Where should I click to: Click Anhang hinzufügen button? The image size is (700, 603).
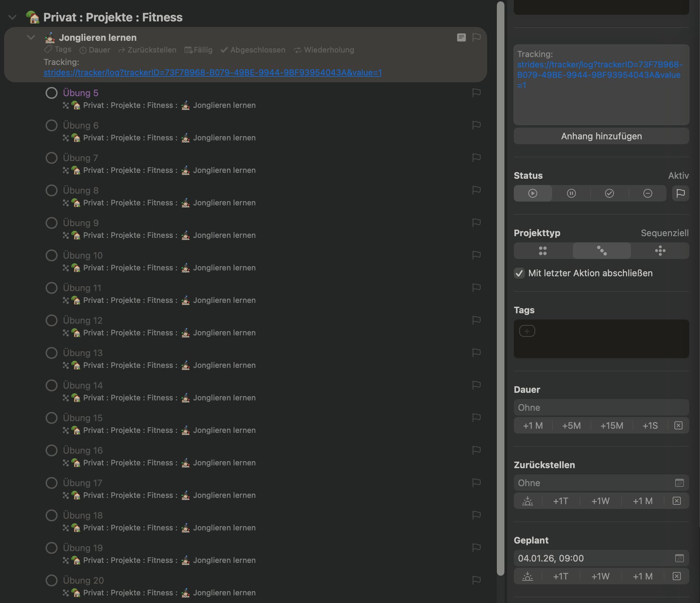tap(601, 136)
